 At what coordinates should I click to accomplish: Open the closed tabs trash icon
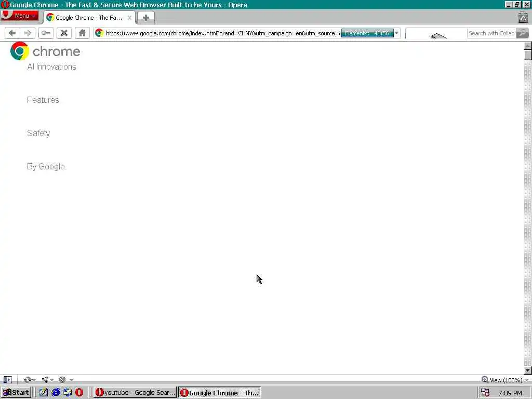[x=523, y=18]
